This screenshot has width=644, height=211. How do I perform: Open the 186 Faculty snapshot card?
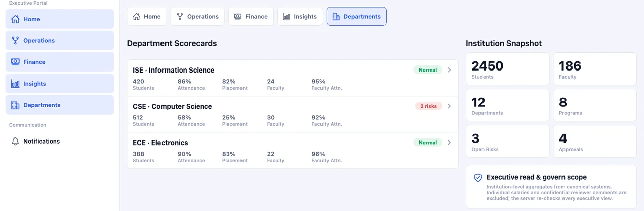pos(595,69)
